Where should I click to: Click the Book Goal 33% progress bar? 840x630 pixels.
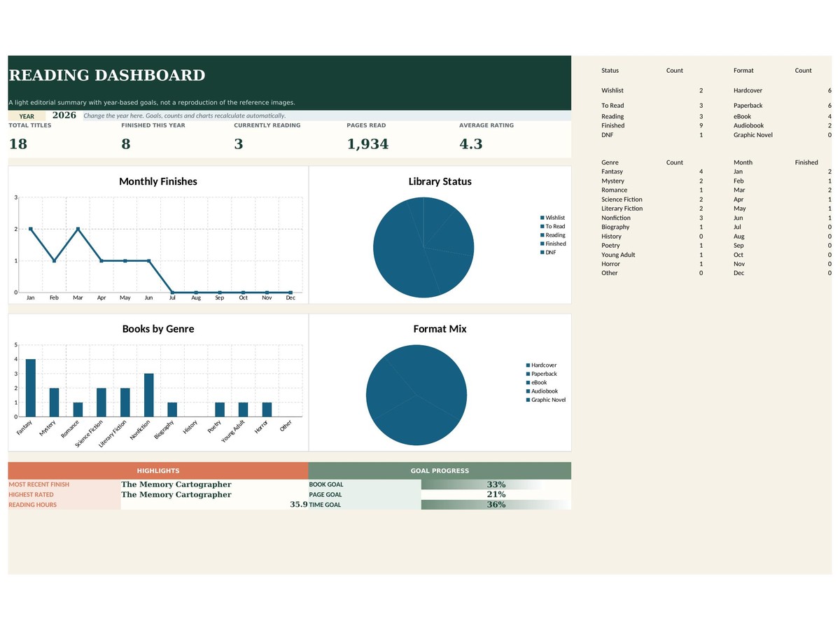coord(496,484)
